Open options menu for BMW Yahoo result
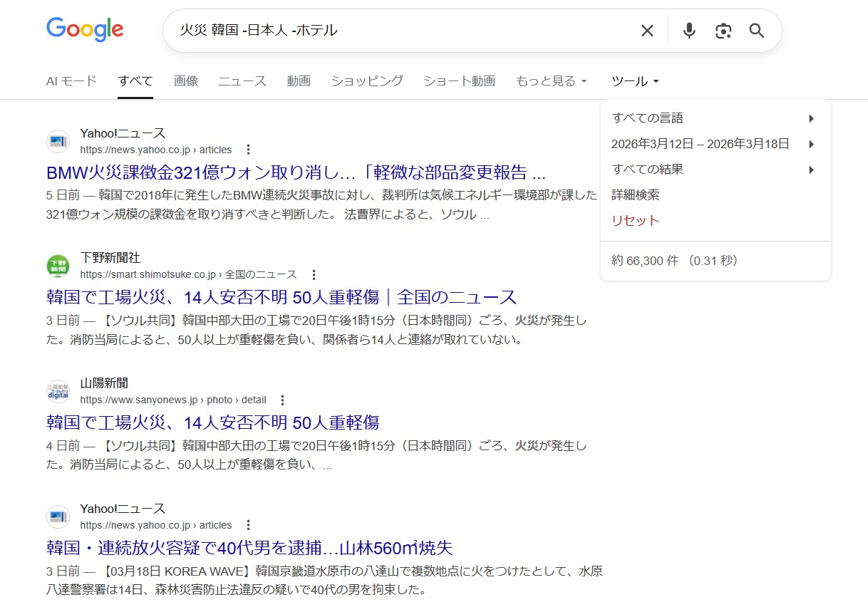This screenshot has width=868, height=607. (x=248, y=150)
